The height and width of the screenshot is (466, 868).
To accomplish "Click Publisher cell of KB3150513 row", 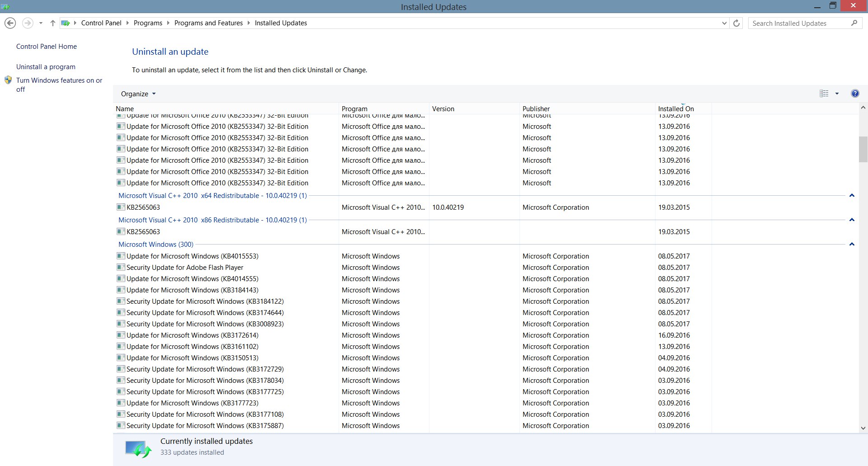I will coord(556,358).
